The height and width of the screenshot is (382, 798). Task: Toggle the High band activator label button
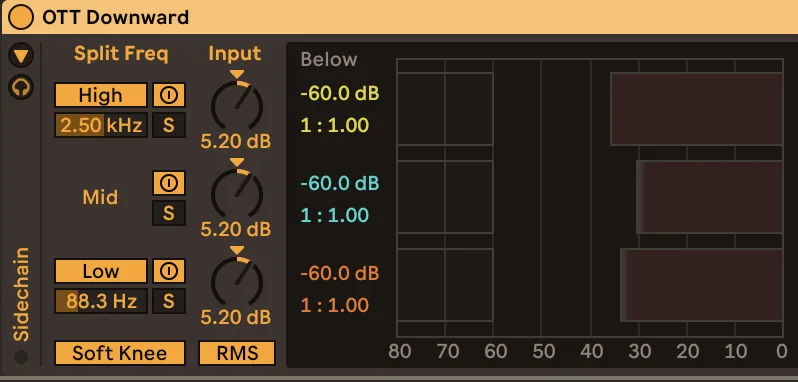(x=101, y=95)
